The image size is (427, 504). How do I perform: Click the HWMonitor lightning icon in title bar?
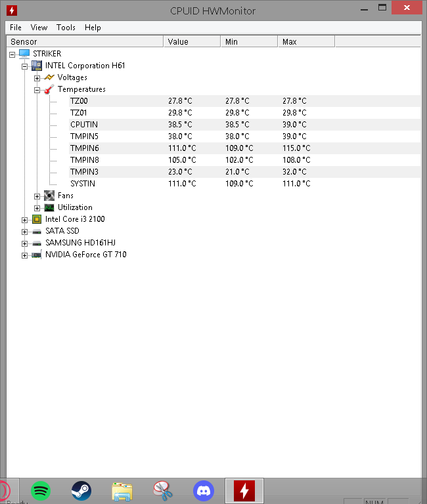pyautogui.click(x=12, y=10)
